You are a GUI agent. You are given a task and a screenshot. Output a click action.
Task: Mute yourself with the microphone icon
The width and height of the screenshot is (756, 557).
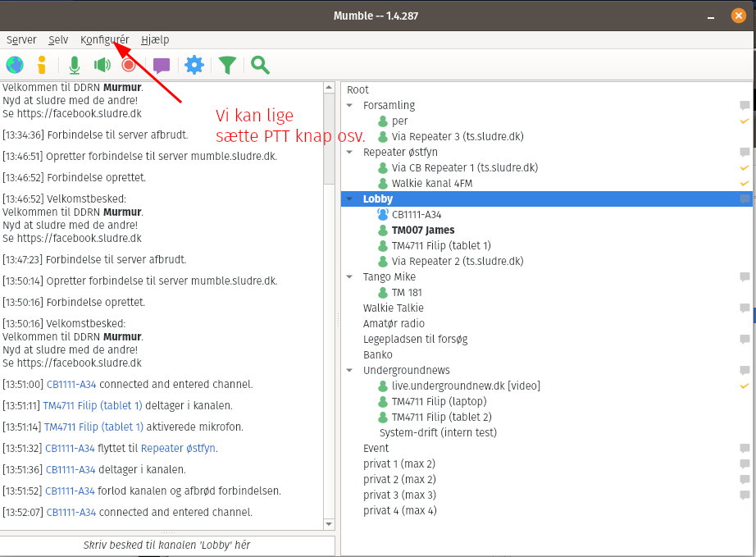pos(75,65)
